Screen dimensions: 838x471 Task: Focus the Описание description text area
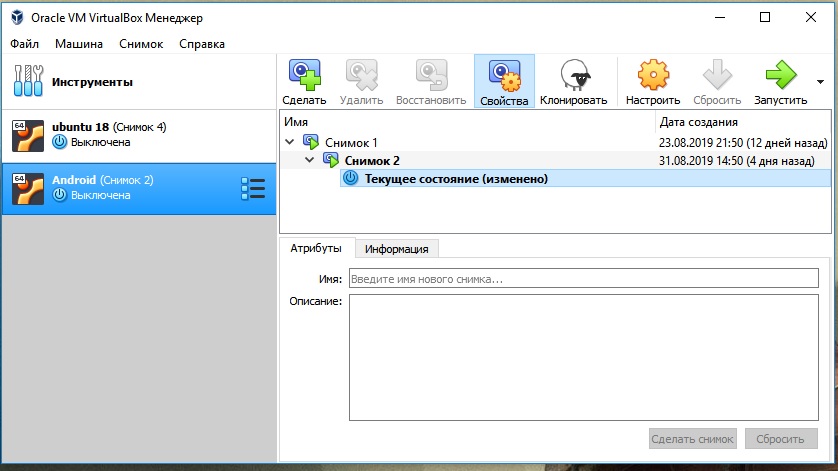(584, 357)
